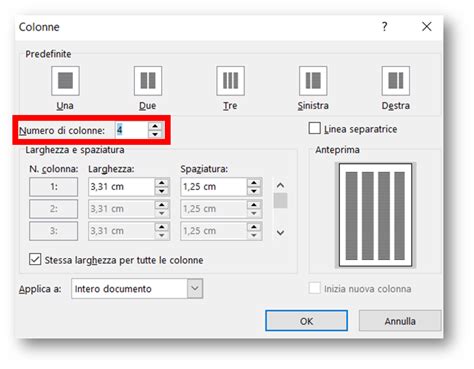Increase column 1 Spaziatura value
The width and height of the screenshot is (474, 369).
pos(254,183)
